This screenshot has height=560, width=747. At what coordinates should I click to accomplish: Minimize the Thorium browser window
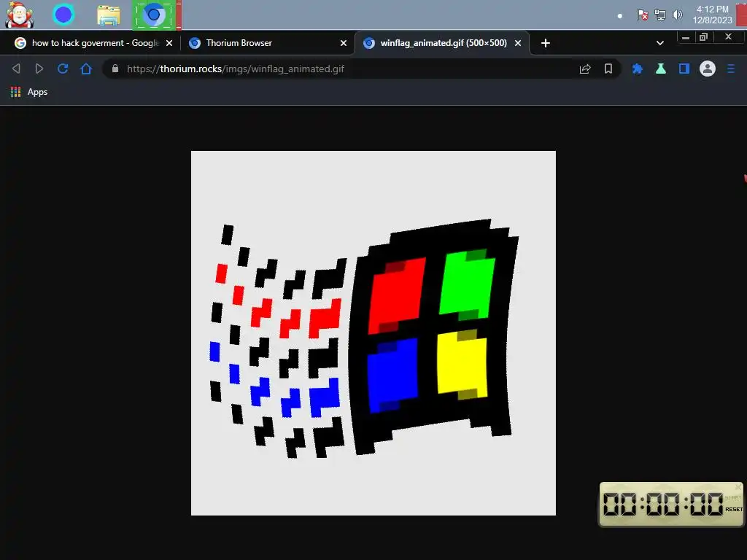[686, 37]
